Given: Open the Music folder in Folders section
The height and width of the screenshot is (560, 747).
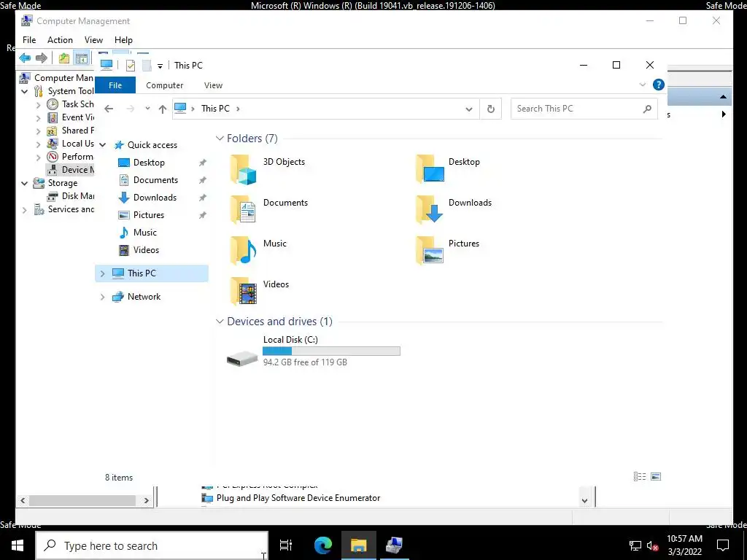Looking at the screenshot, I should click(259, 251).
